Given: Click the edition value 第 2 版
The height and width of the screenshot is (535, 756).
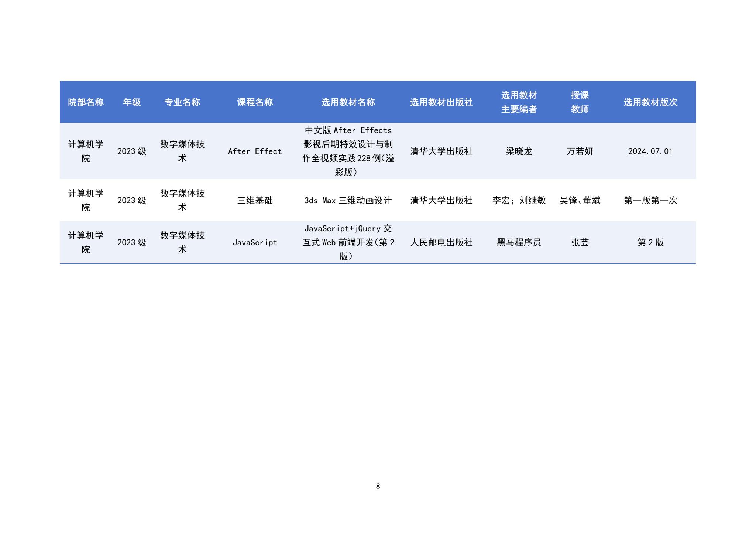Looking at the screenshot, I should pyautogui.click(x=650, y=243).
